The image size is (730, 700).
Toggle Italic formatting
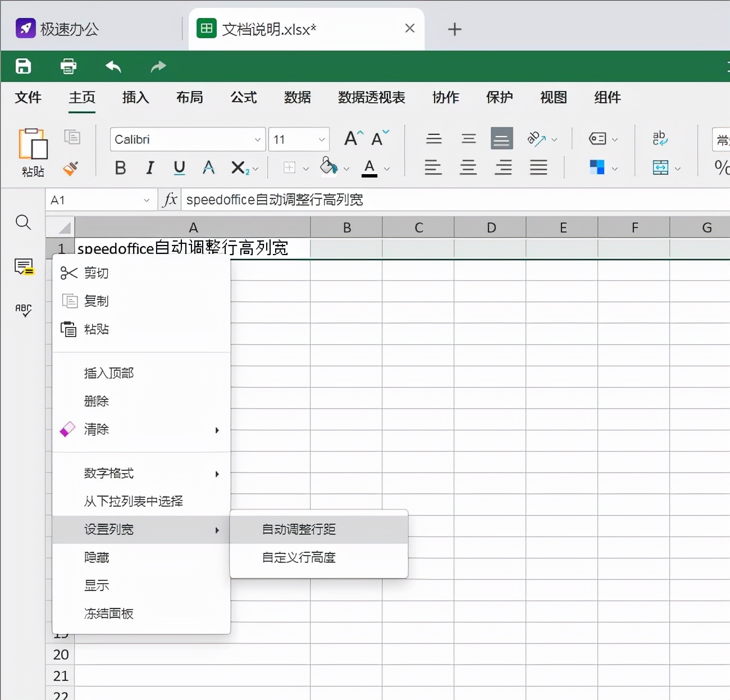pos(150,168)
